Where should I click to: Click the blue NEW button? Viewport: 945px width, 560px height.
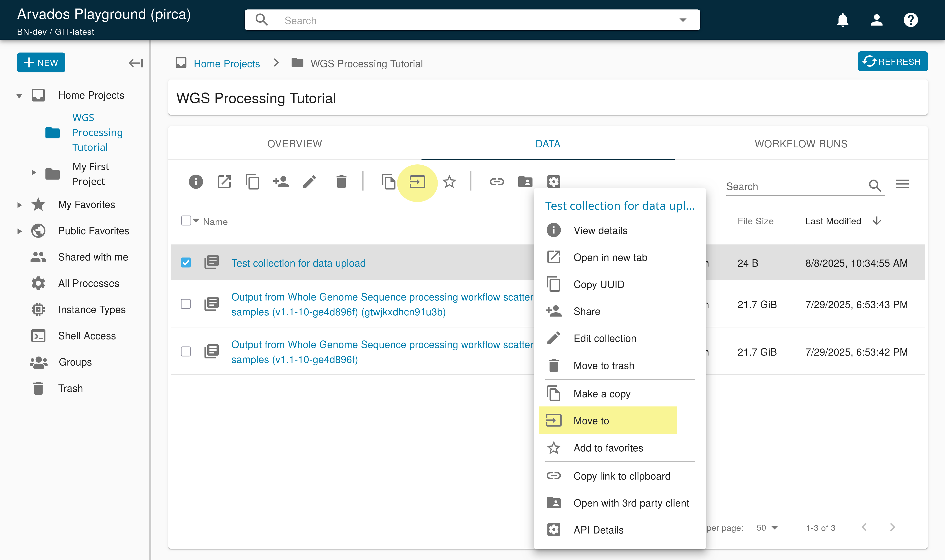tap(41, 63)
